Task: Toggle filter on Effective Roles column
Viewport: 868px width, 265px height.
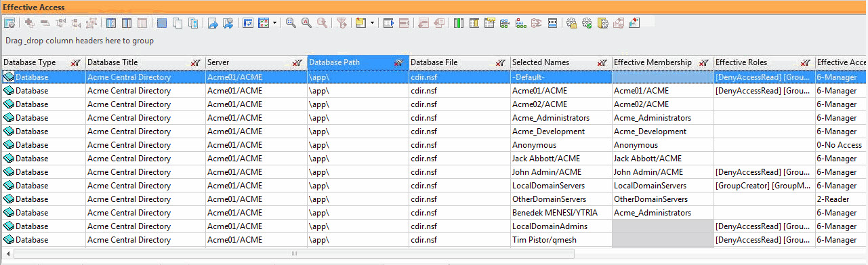Action: [x=805, y=62]
